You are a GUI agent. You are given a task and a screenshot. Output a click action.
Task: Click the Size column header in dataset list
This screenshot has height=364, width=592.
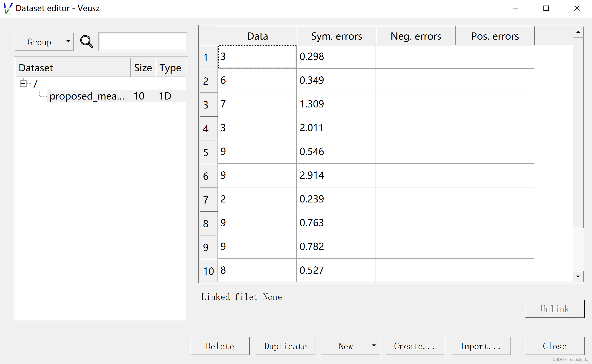point(143,68)
